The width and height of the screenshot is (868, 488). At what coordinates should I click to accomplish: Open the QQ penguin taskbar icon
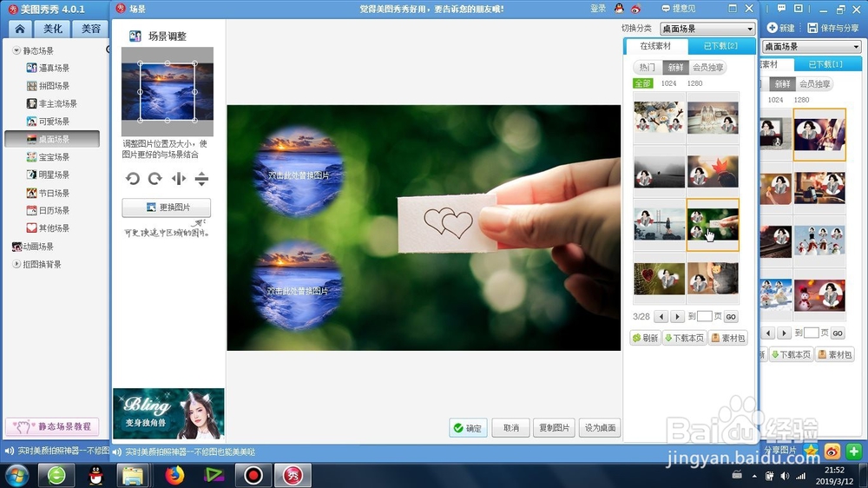click(x=96, y=475)
